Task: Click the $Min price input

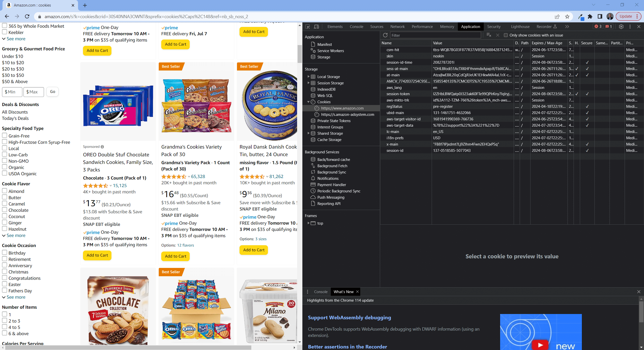Action: tap(12, 92)
